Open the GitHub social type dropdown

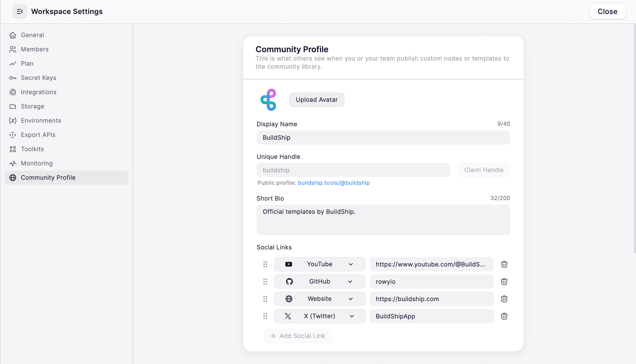pyautogui.click(x=320, y=282)
